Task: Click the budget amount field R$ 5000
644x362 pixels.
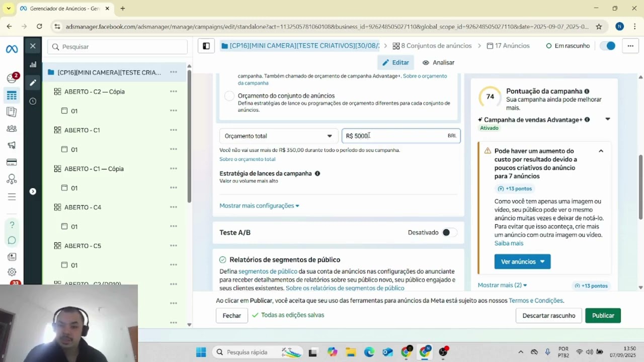Action: [401, 136]
